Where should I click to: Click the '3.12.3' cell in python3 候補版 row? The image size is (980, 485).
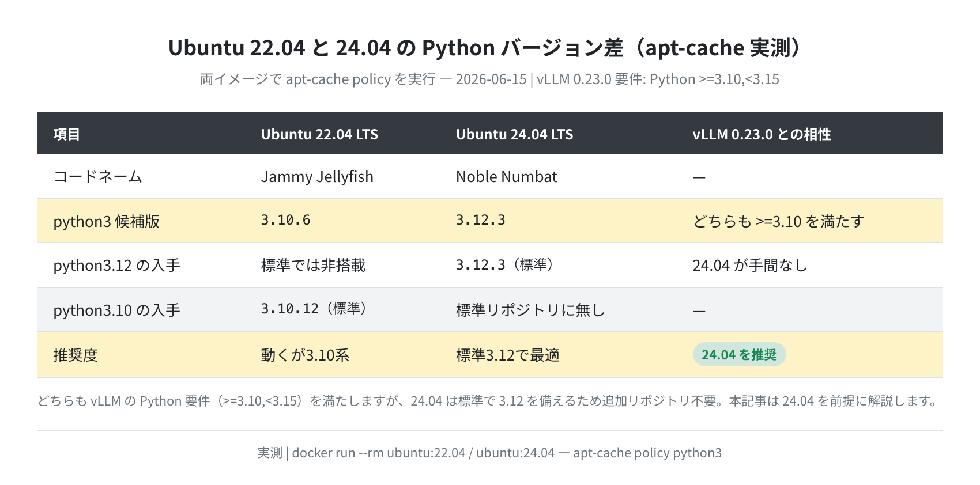pos(481,220)
